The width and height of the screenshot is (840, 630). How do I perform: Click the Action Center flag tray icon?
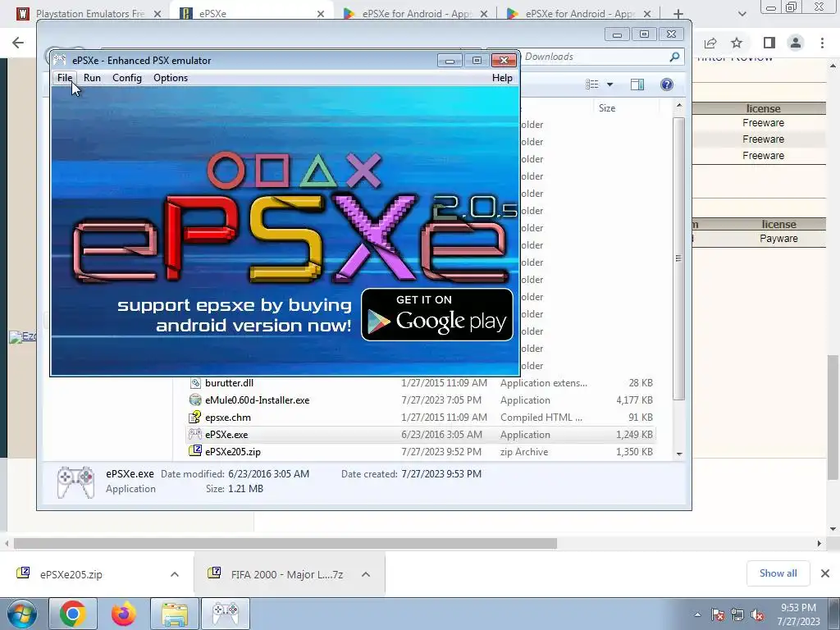[718, 615]
